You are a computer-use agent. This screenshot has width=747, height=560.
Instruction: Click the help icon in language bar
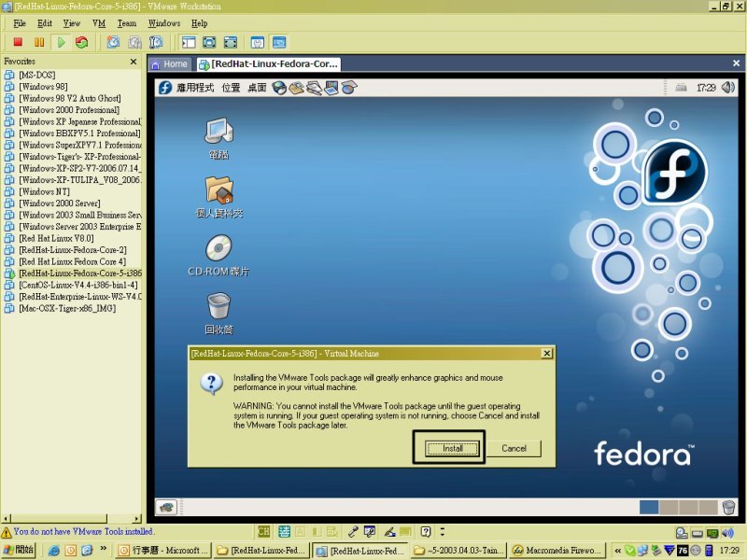(x=426, y=532)
